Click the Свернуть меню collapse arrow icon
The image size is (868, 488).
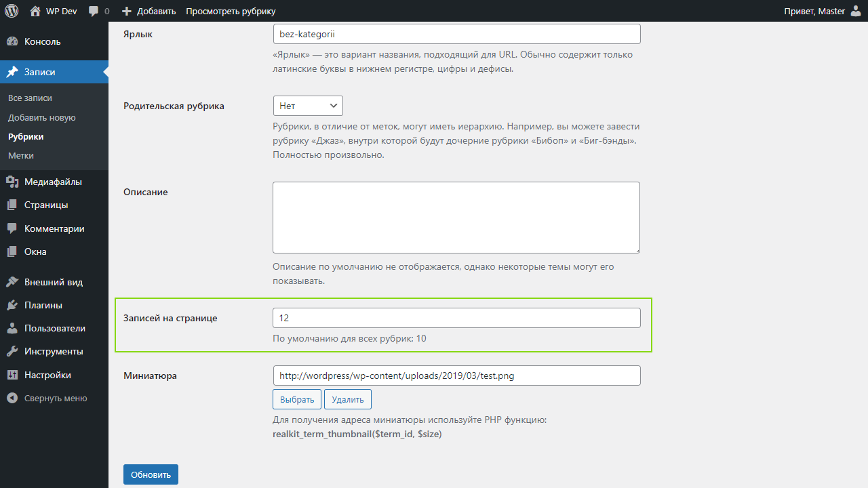[x=12, y=398]
